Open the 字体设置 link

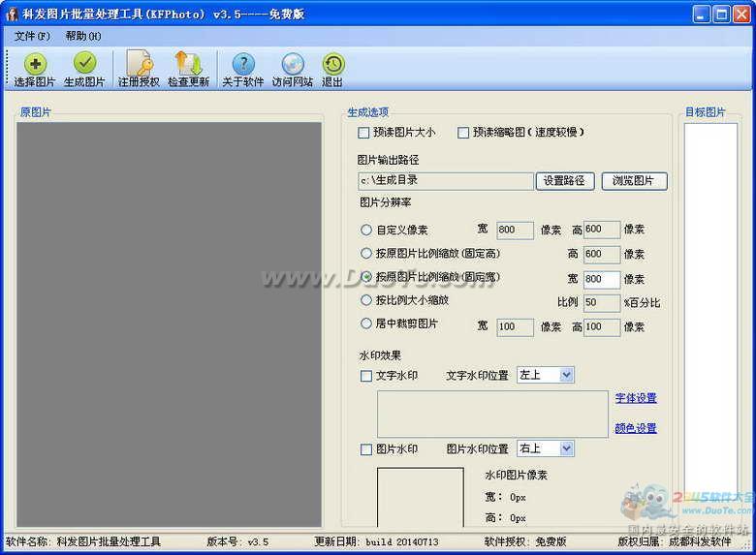tap(636, 398)
